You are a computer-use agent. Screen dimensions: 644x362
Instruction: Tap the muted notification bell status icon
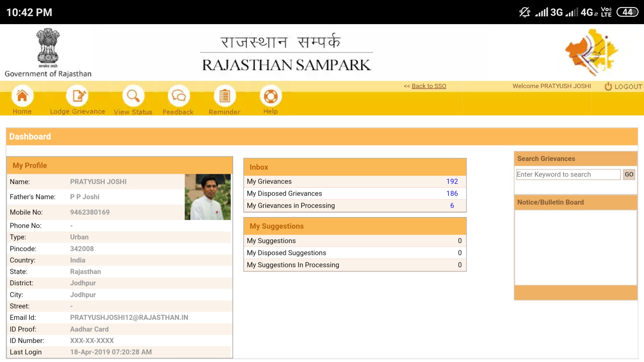(x=524, y=12)
